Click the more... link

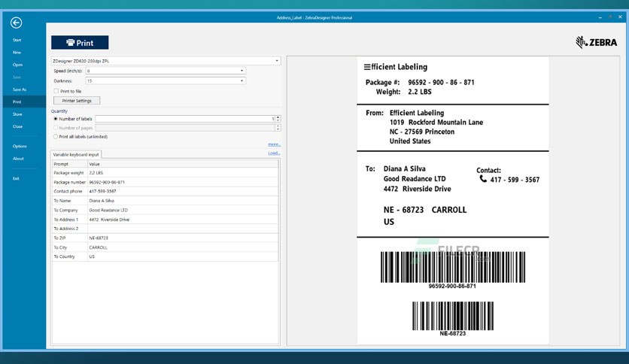pyautogui.click(x=275, y=144)
